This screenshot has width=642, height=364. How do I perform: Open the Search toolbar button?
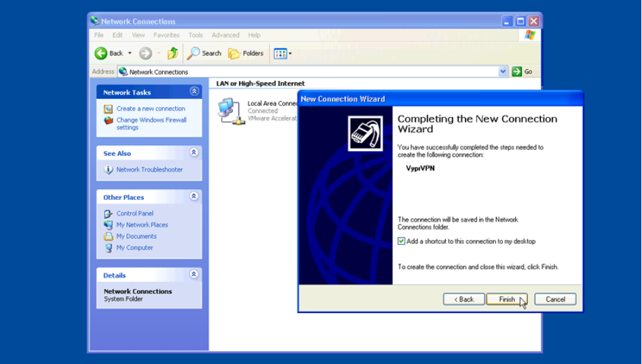coord(204,53)
